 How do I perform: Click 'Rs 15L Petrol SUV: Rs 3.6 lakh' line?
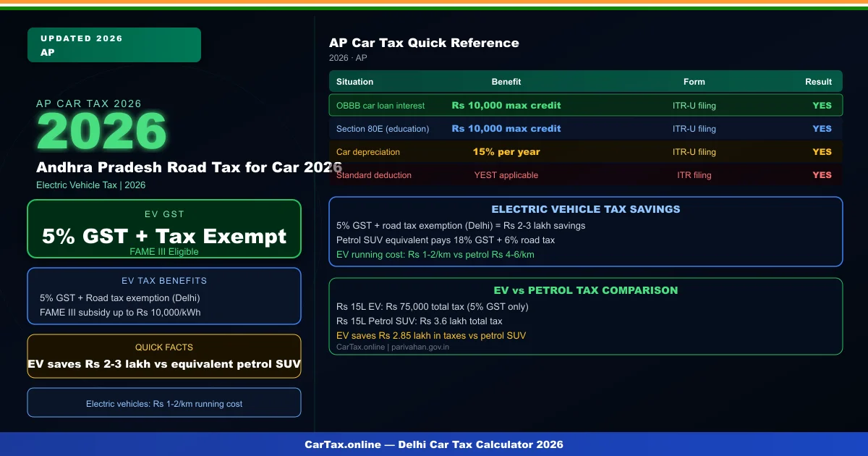(x=420, y=321)
